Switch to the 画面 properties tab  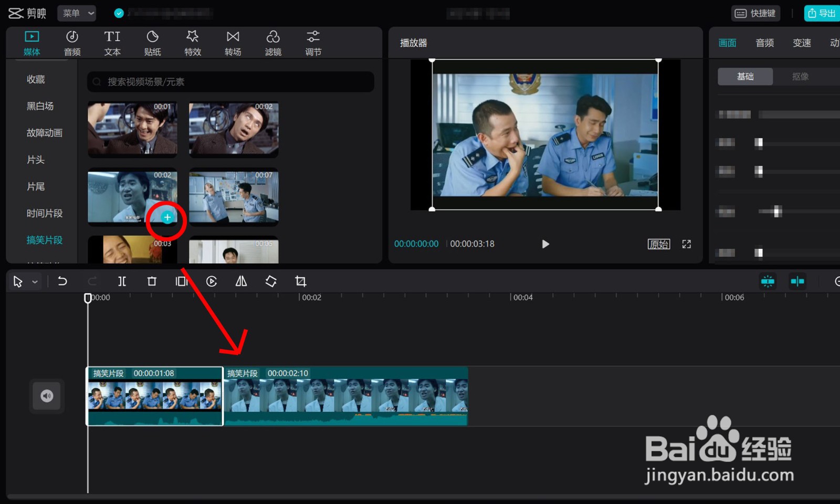coord(728,43)
